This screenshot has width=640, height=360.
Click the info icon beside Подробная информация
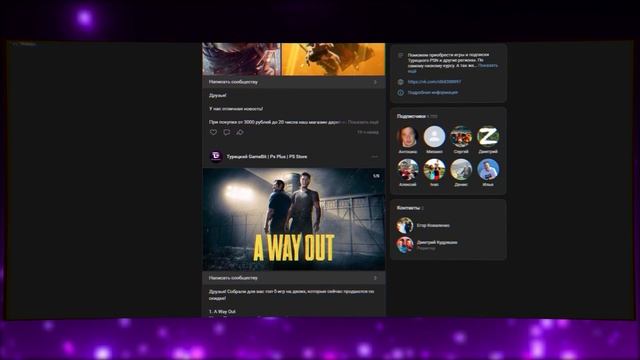coord(401,93)
